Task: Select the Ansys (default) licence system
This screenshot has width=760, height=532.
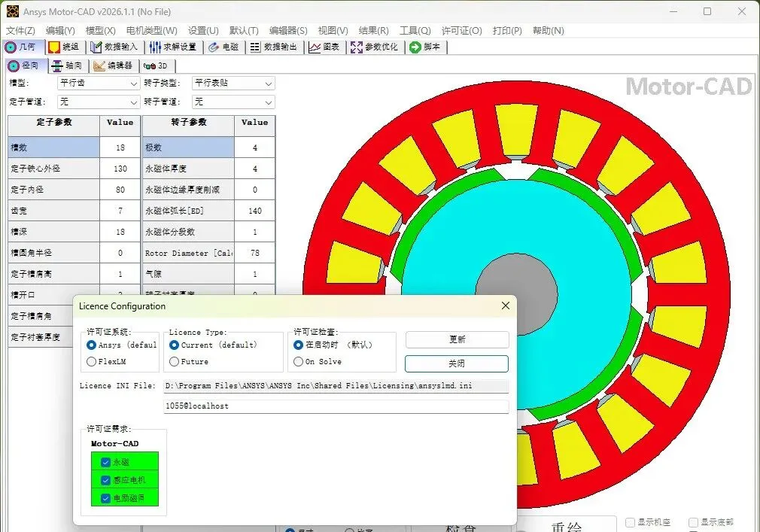Action: point(91,345)
